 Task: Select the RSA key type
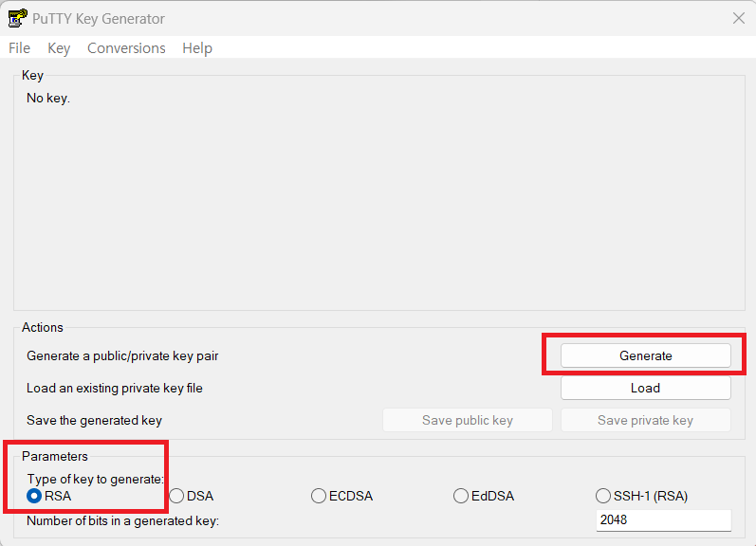[x=49, y=496]
